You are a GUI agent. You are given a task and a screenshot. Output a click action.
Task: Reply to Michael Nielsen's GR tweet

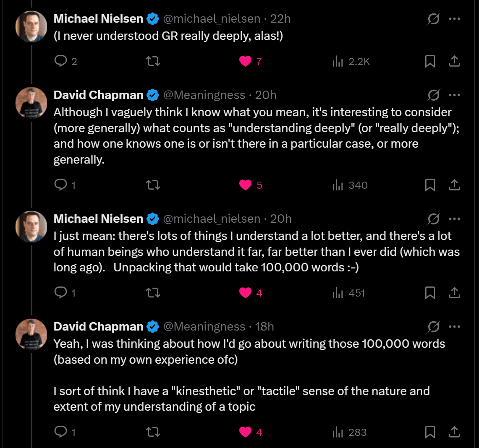[61, 61]
